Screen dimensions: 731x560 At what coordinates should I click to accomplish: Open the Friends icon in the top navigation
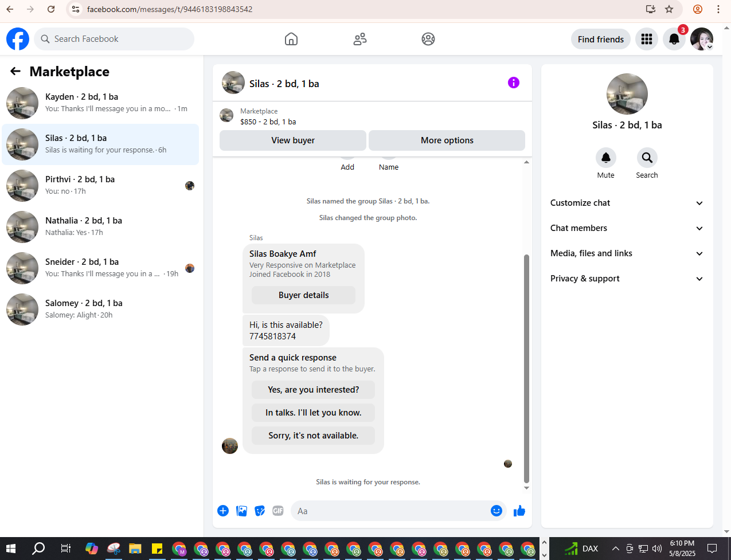(360, 39)
